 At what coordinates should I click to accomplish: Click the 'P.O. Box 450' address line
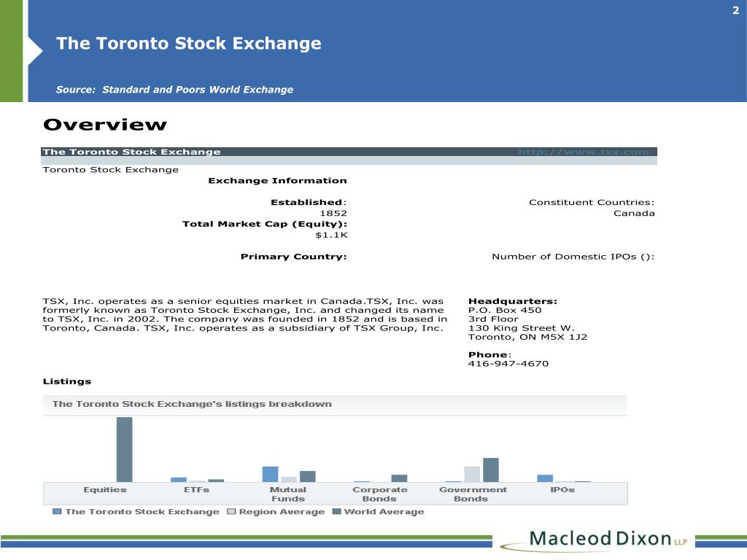[x=505, y=310]
